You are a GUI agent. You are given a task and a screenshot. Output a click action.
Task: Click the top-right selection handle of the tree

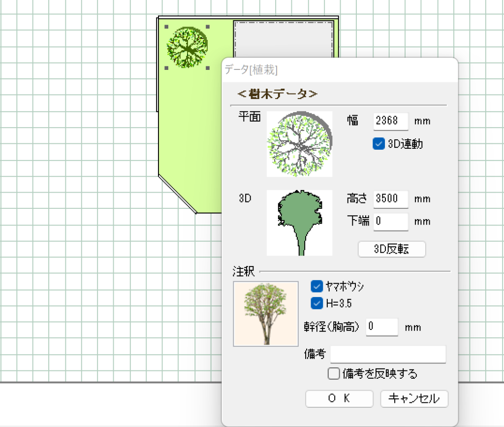208,27
